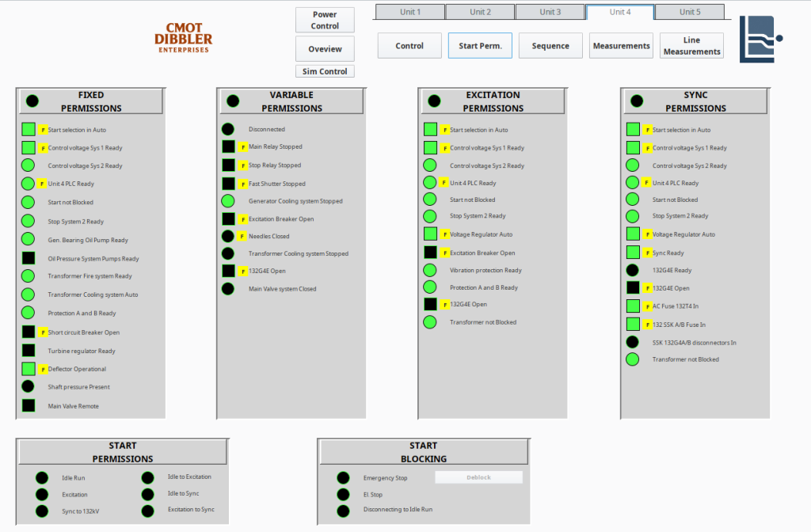Click the black square next to Turbine regulator Ready
Viewport: 811px width, 532px height.
pyautogui.click(x=29, y=351)
